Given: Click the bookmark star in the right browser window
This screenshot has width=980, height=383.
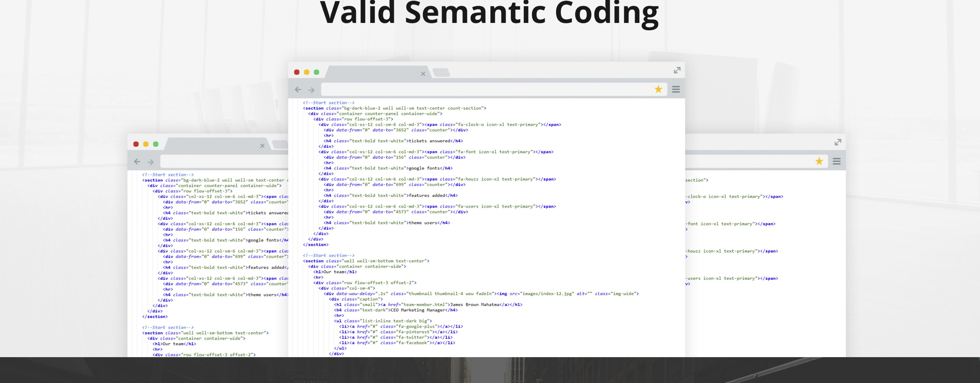Looking at the screenshot, I should pyautogui.click(x=819, y=161).
